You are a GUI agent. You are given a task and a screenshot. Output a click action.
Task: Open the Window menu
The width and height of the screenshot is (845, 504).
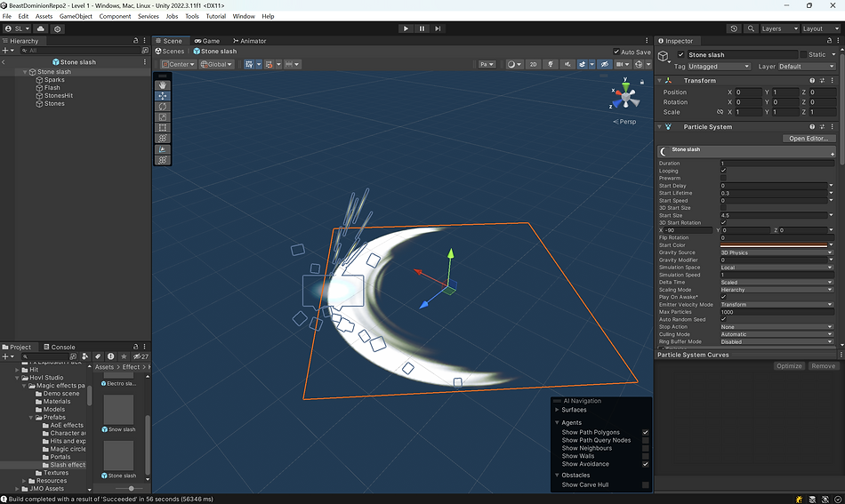click(244, 16)
